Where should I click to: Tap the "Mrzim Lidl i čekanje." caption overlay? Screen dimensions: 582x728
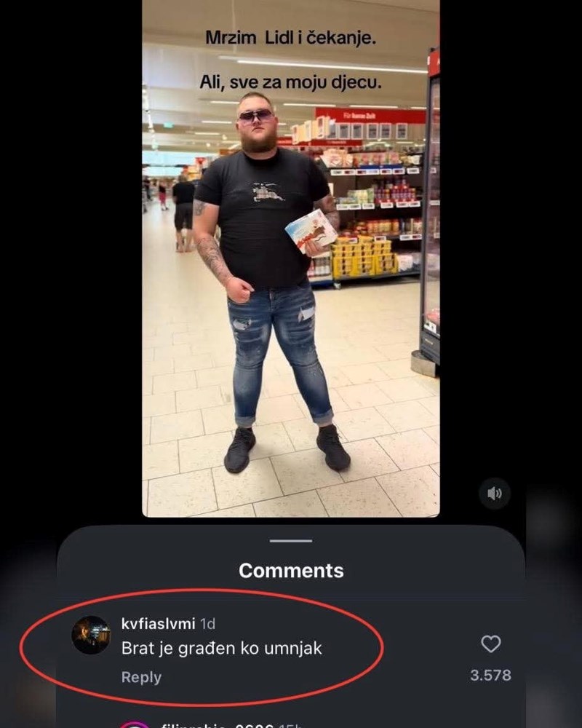tap(290, 38)
